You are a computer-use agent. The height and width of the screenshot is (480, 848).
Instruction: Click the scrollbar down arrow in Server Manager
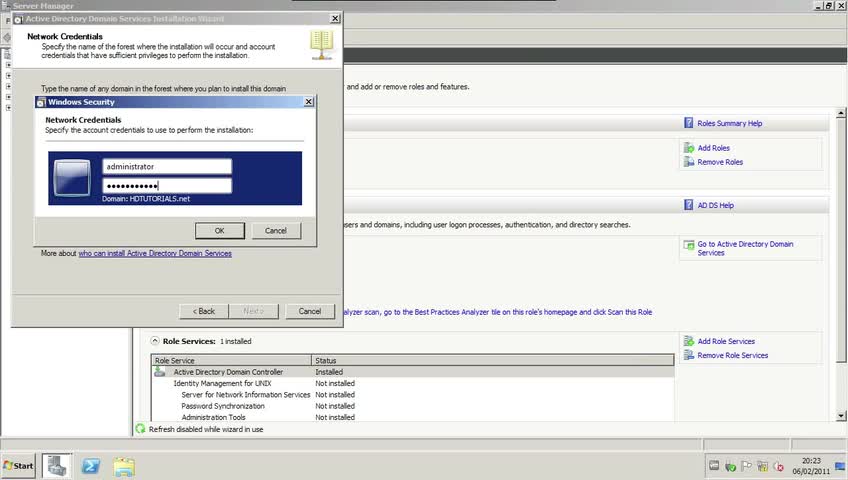point(841,416)
